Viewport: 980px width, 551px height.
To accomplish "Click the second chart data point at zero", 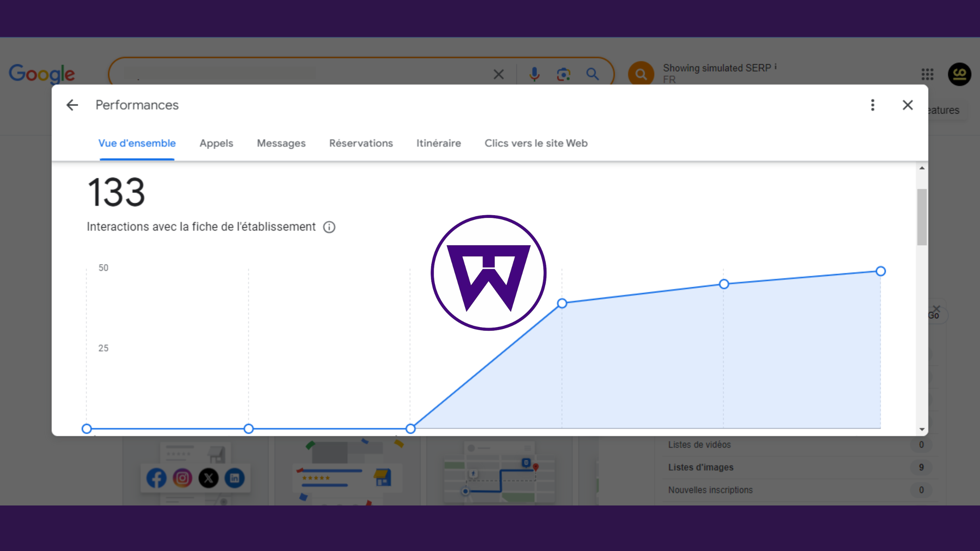I will (x=248, y=429).
